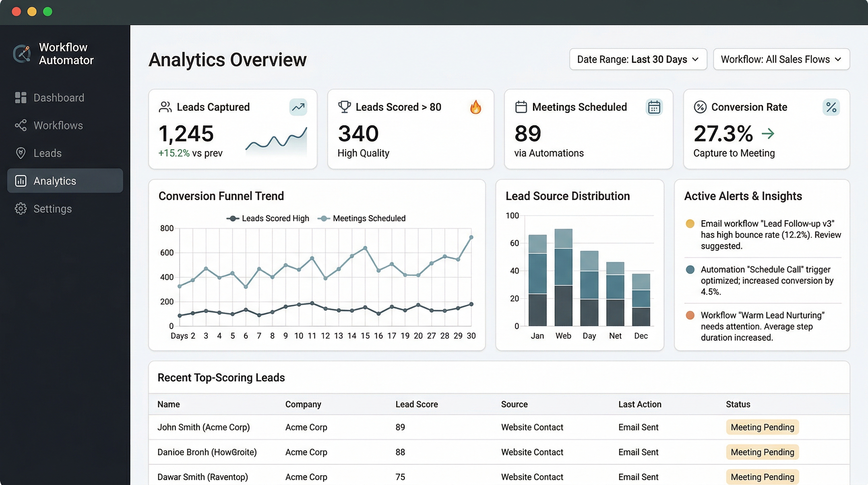The height and width of the screenshot is (485, 868).
Task: Click the green arrow next to 27.3%
Action: (x=768, y=134)
